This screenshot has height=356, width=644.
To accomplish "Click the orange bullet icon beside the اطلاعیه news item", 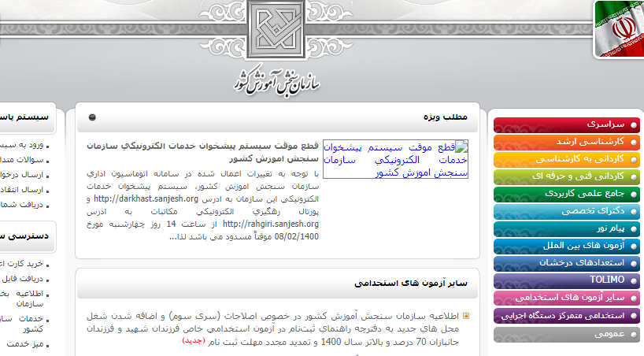I will pos(466,316).
